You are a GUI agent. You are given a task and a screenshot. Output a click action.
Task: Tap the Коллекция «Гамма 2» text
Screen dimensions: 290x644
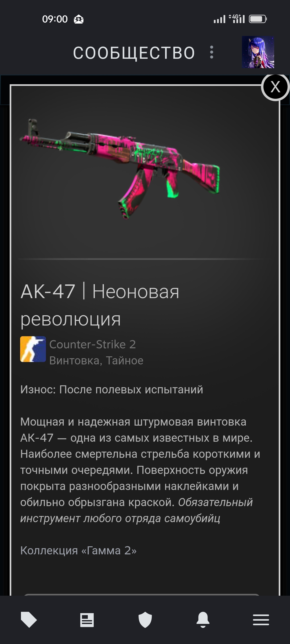[78, 550]
